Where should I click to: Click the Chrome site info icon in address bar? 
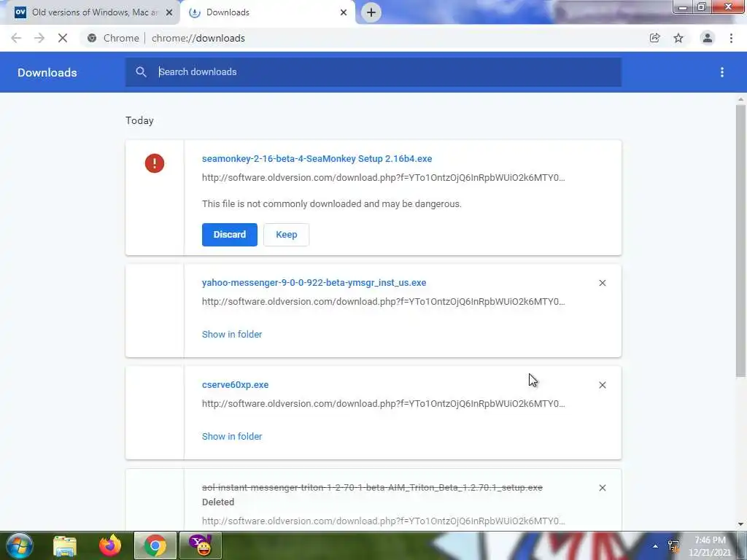click(92, 38)
